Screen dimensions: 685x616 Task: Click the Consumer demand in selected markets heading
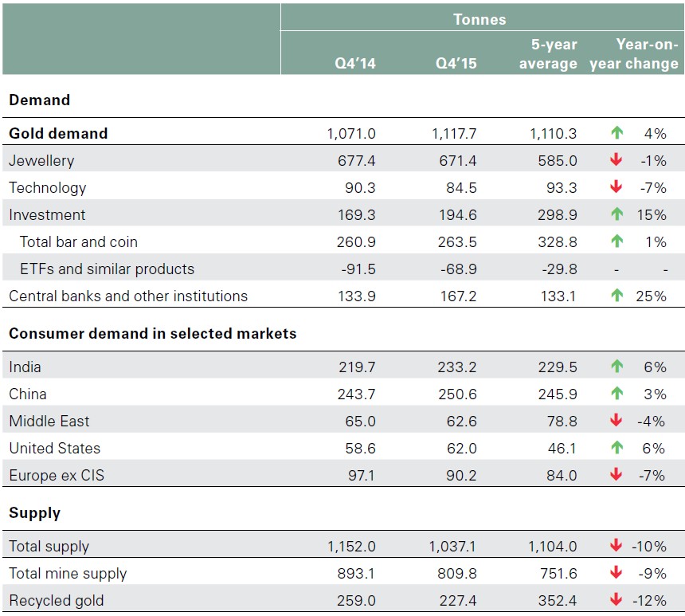pyautogui.click(x=152, y=333)
